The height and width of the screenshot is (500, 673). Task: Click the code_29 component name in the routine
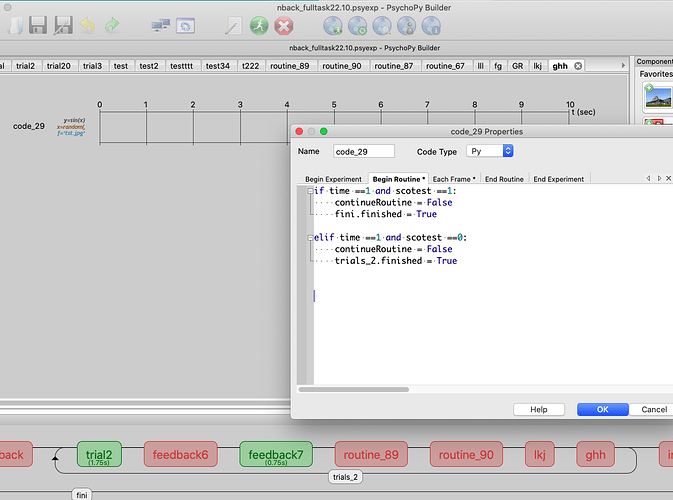[29, 126]
